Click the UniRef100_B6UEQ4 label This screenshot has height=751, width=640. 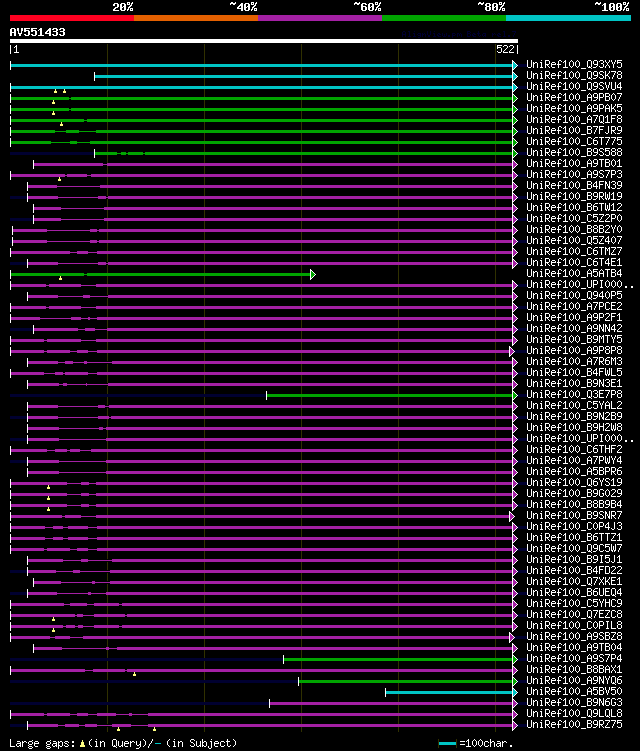[x=574, y=593]
